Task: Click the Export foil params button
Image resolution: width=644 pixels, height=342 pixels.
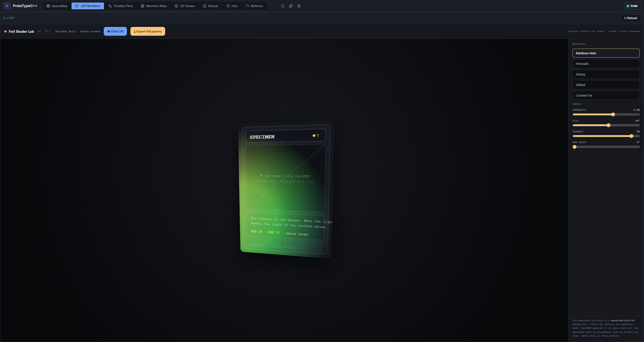Action: (148, 31)
